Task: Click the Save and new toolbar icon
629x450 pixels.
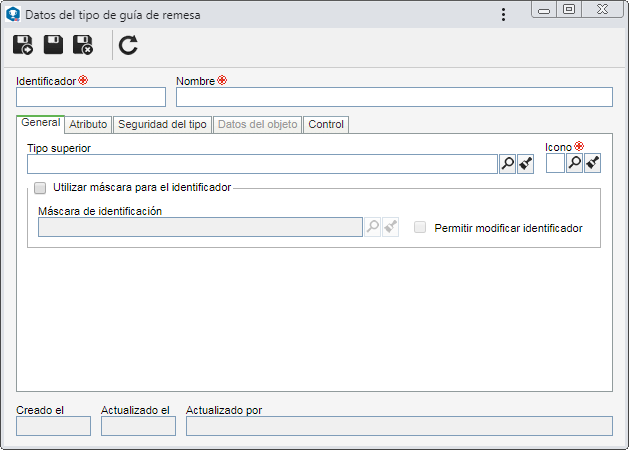Action: 23,45
